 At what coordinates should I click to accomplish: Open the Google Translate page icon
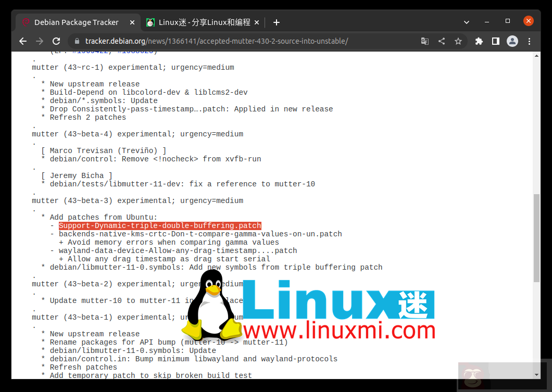[425, 41]
